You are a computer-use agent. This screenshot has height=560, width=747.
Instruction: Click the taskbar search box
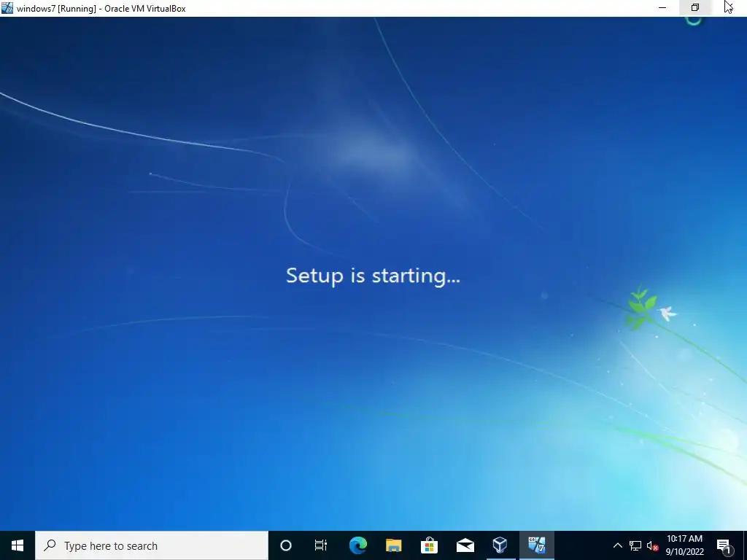click(x=152, y=545)
